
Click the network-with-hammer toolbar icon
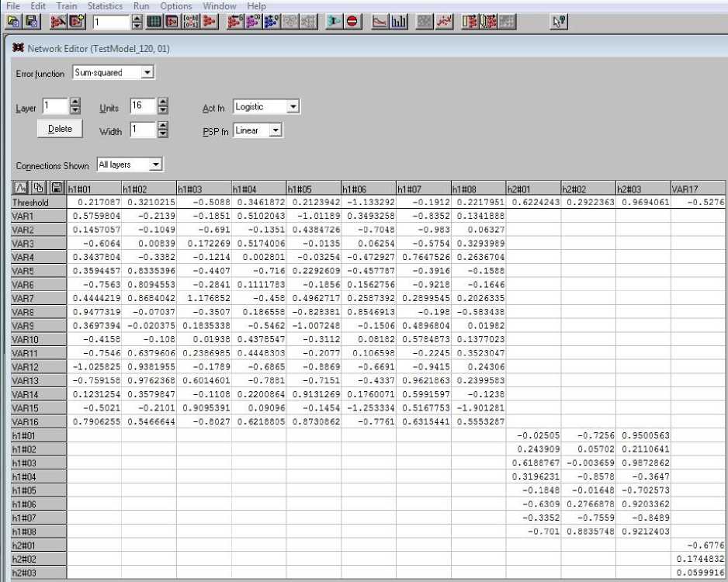coord(58,22)
